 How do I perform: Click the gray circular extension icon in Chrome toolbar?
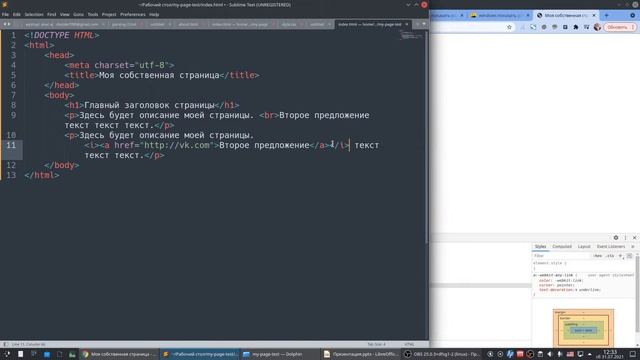[x=544, y=27]
